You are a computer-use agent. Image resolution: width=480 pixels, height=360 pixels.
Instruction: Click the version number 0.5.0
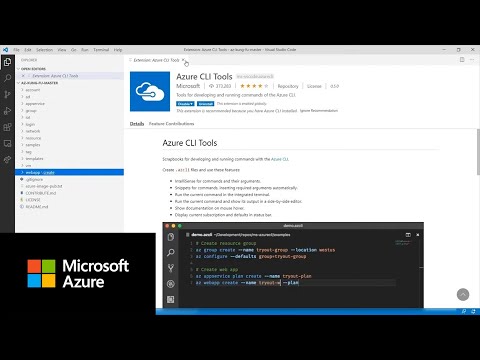334,86
